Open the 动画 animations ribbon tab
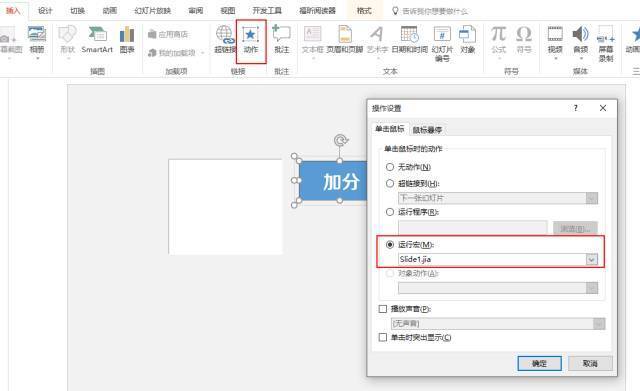 [x=109, y=11]
